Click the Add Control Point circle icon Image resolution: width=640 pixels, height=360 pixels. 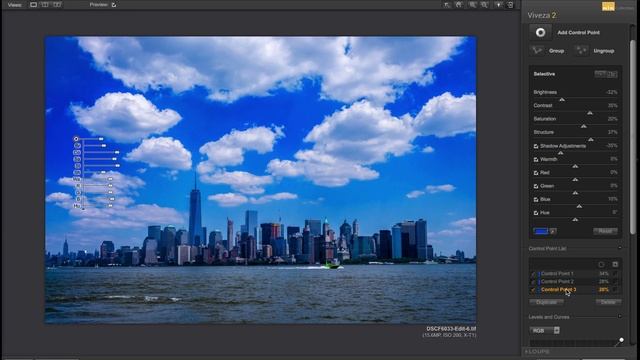[540, 32]
